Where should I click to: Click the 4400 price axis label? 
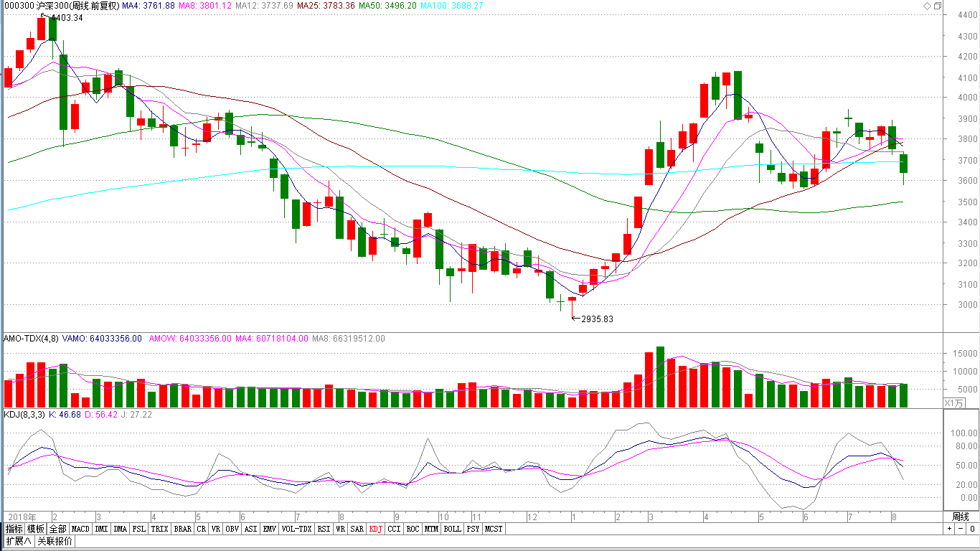coord(968,15)
